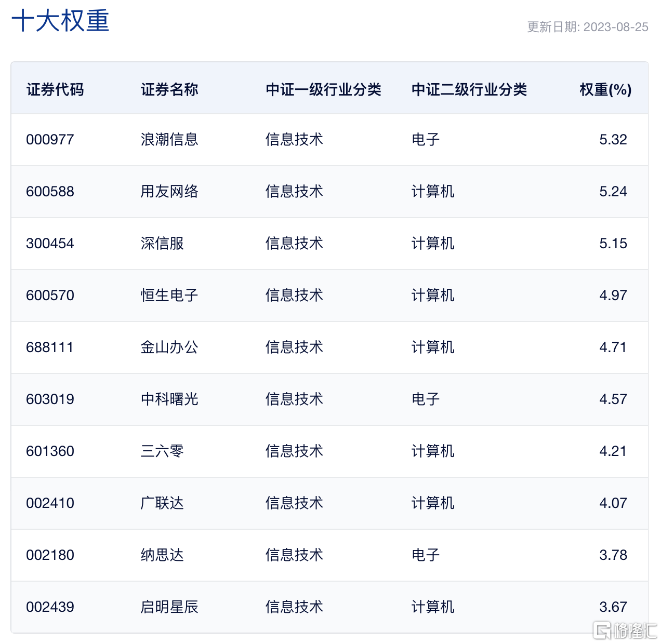The height and width of the screenshot is (644, 661).
Task: Click stock name 启明星辰
Action: pyautogui.click(x=169, y=607)
